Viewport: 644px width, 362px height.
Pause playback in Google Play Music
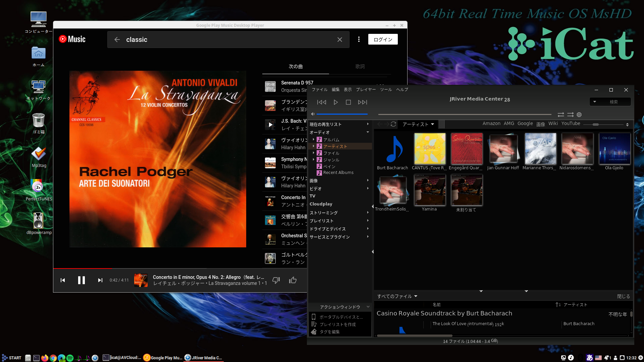tap(82, 280)
